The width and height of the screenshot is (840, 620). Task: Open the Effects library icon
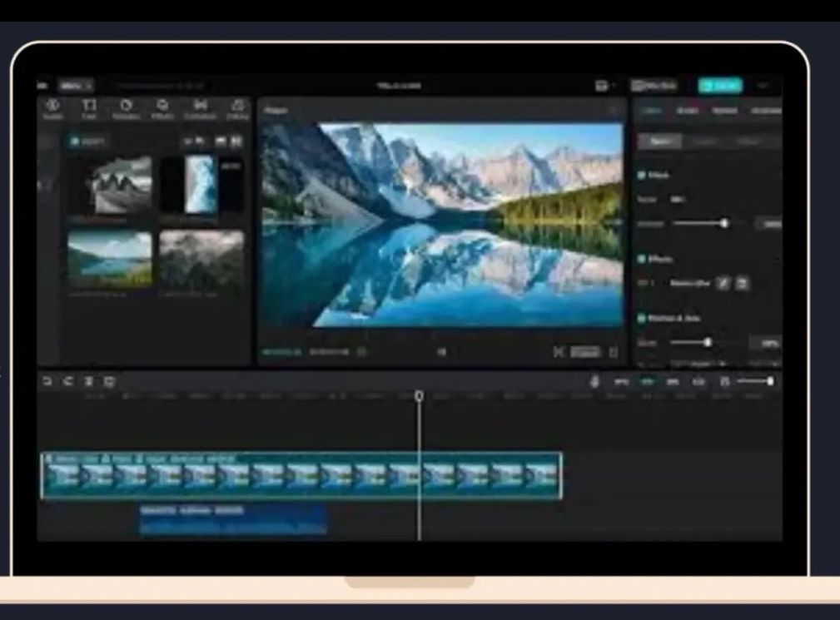click(x=163, y=110)
